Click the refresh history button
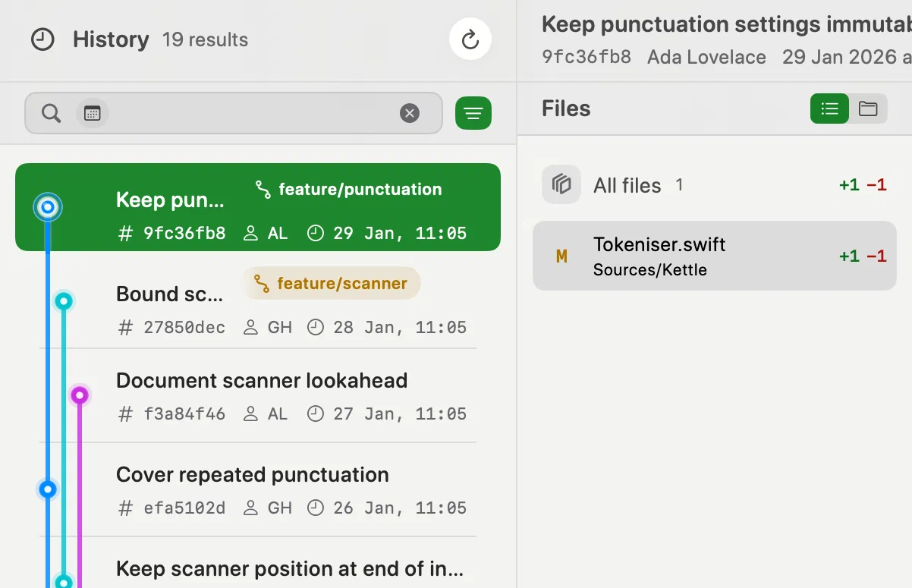Screen dimensions: 912x588 [x=470, y=39]
